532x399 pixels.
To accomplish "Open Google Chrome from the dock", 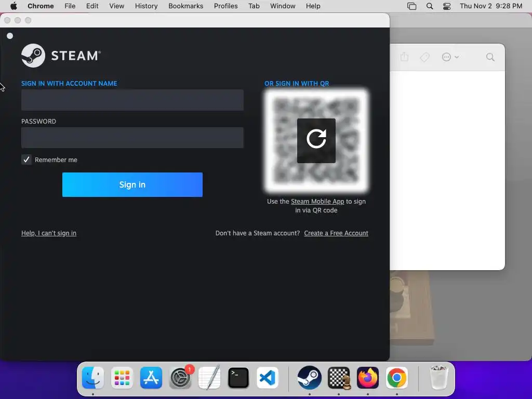I will [x=396, y=378].
